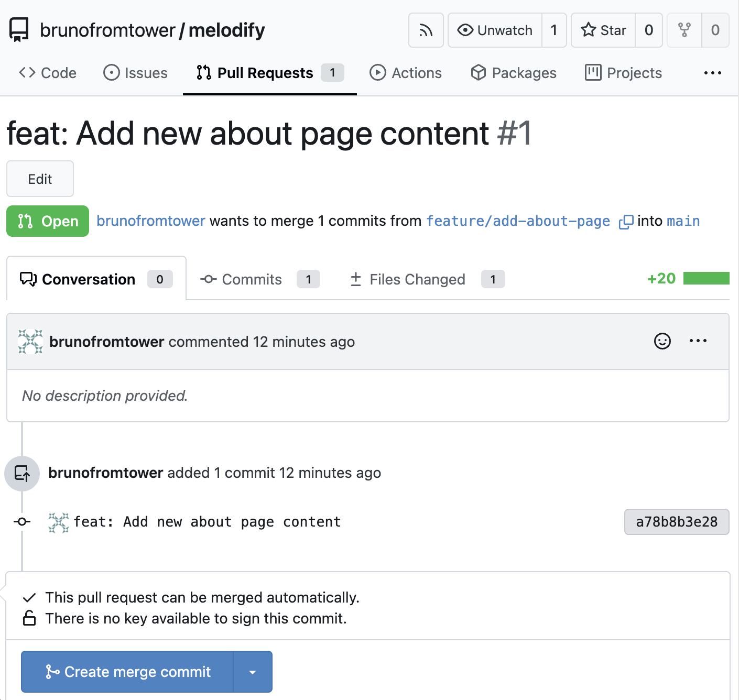Switch to the Files Changed tab
The height and width of the screenshot is (700, 739).
tap(407, 279)
